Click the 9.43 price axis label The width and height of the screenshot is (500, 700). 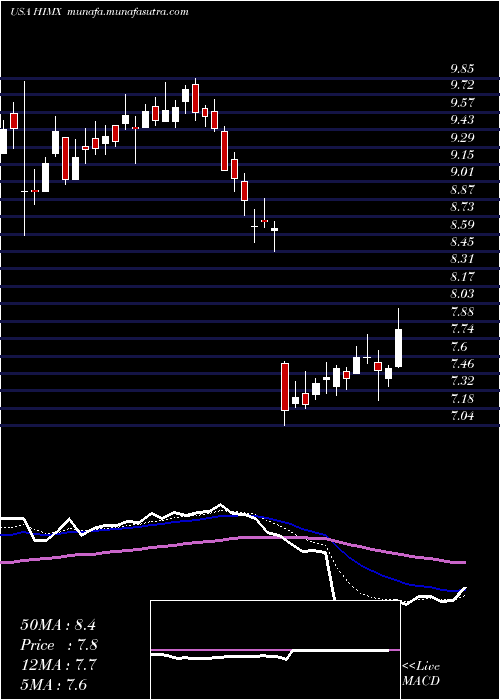pos(462,120)
